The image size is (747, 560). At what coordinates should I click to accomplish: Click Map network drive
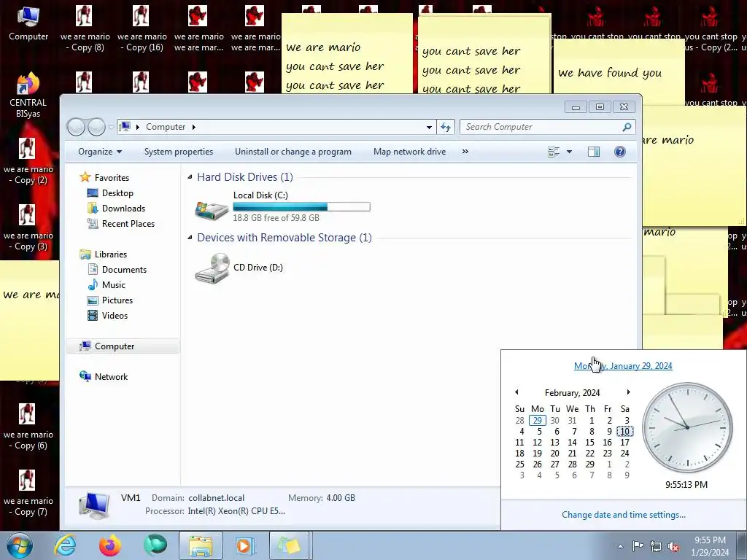410,152
